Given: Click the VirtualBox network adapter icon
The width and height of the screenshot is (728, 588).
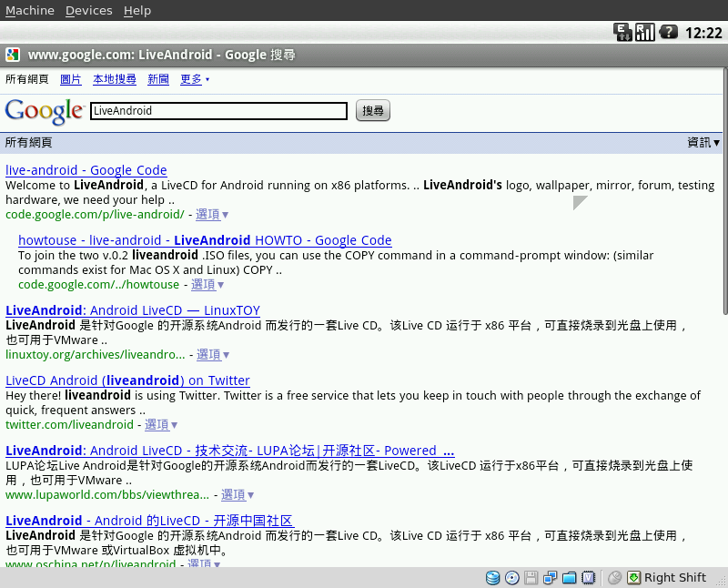Looking at the screenshot, I should click(550, 577).
